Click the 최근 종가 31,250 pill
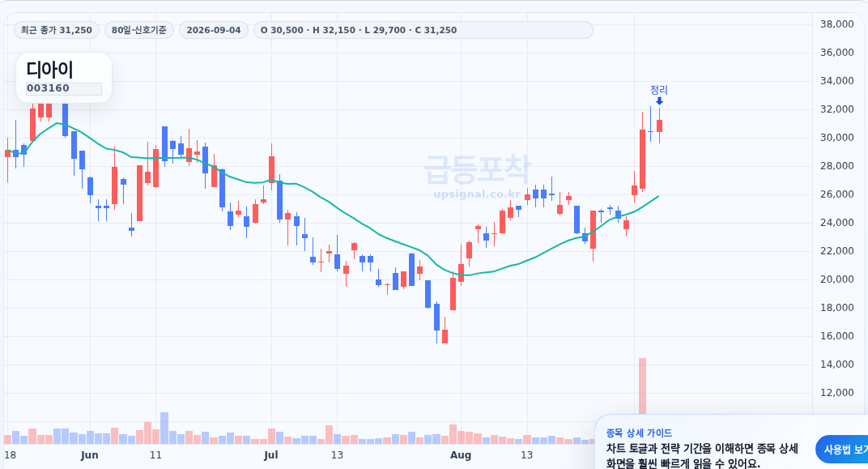The image size is (868, 469). coord(57,30)
